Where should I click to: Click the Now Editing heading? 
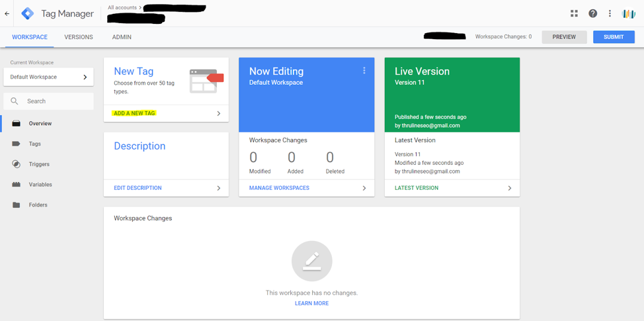point(276,71)
